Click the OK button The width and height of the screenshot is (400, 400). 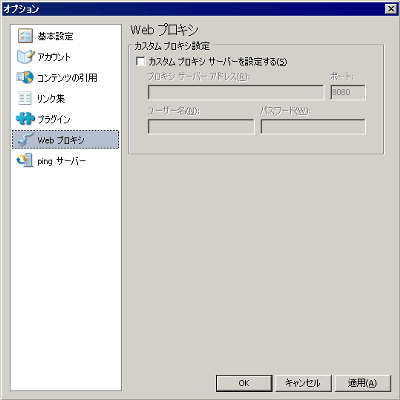244,383
